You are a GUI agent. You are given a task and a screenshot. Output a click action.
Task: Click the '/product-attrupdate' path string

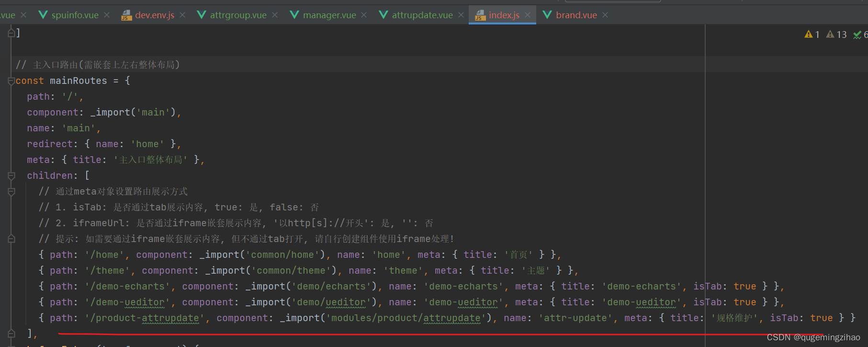145,318
